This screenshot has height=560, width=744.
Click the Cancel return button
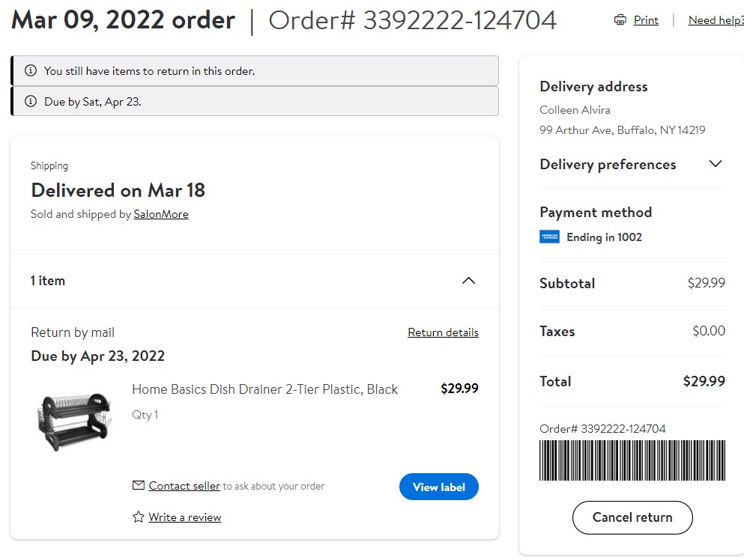[x=632, y=517]
